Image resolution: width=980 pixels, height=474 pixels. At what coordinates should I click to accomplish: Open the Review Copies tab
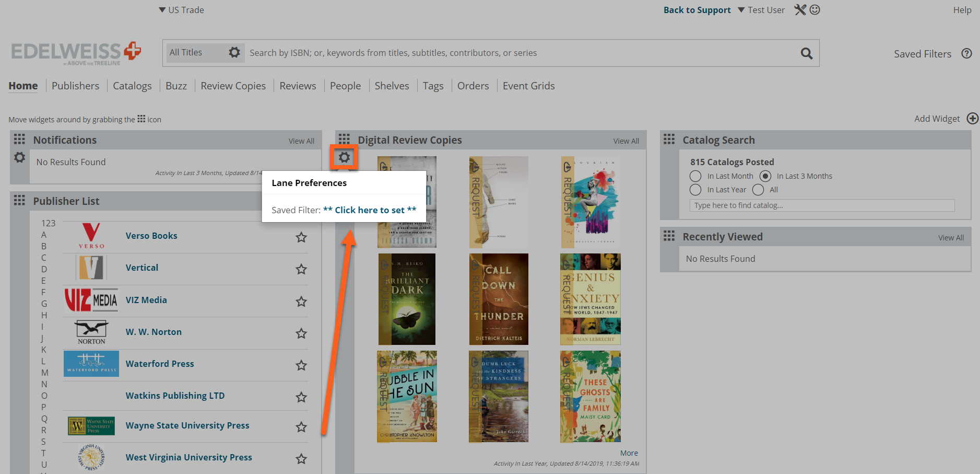233,86
